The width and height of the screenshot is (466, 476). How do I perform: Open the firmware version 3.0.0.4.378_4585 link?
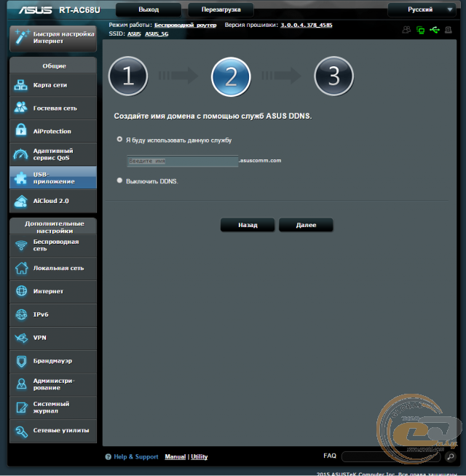tap(307, 25)
